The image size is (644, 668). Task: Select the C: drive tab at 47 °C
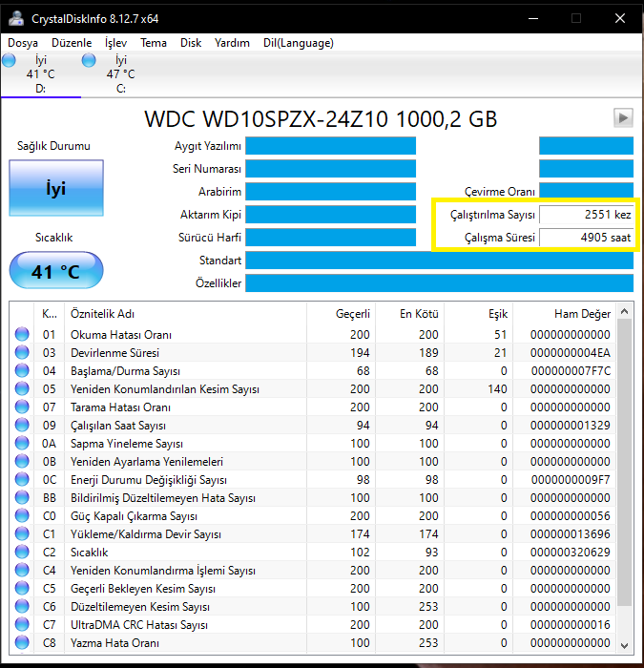(121, 74)
